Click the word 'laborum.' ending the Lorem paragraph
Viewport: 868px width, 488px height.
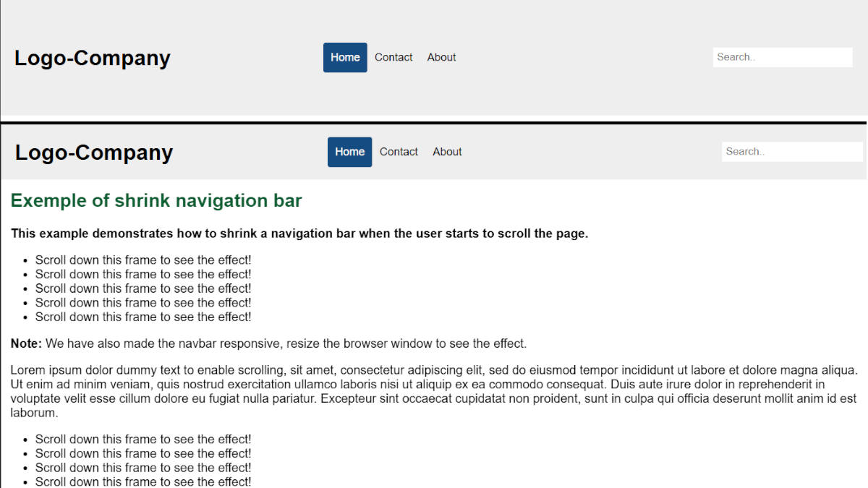34,414
